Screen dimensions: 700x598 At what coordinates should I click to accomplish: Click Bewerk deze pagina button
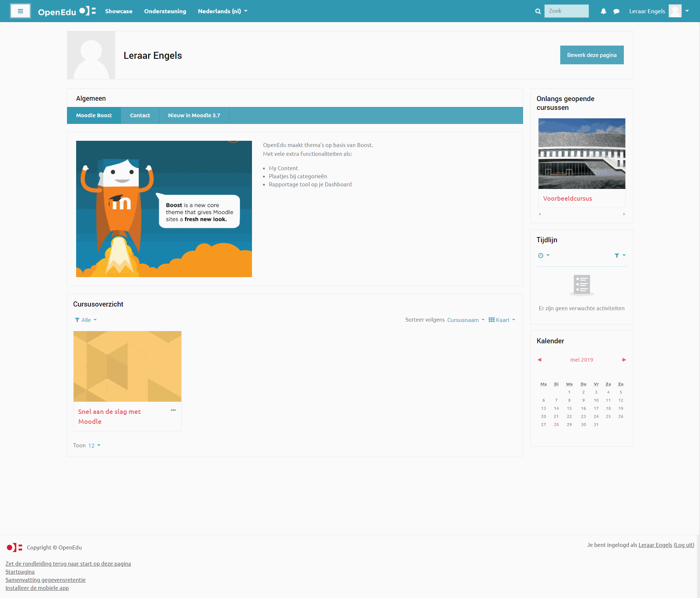pyautogui.click(x=592, y=55)
